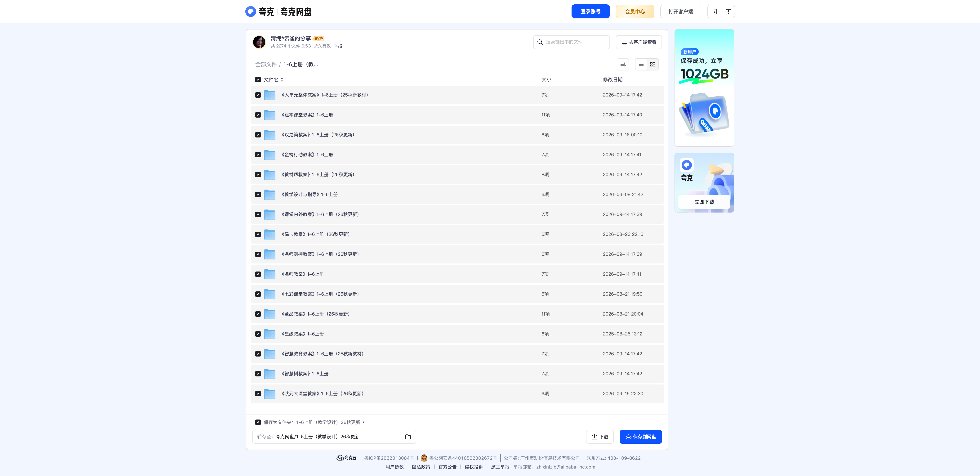The image size is (980, 476).
Task: Click the sharer's avatar picture
Action: tap(259, 42)
